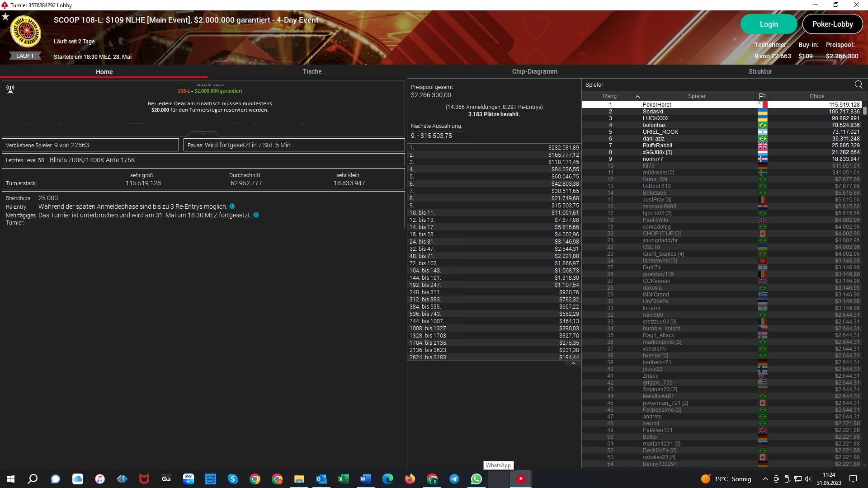Open Telegram from the taskbar
The image size is (868, 488).
454,479
